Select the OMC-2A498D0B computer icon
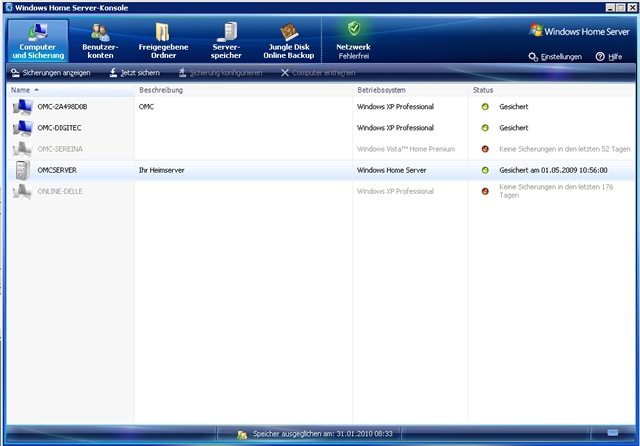This screenshot has height=446, width=640. click(x=22, y=107)
